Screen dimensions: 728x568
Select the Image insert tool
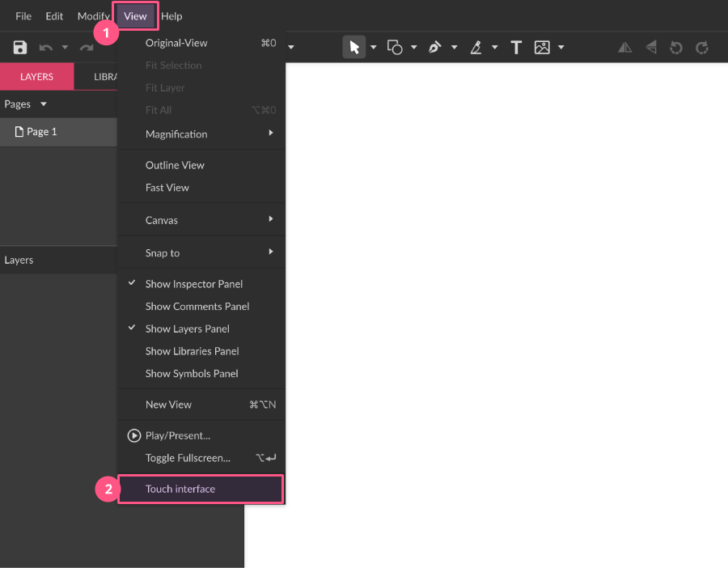tap(542, 48)
